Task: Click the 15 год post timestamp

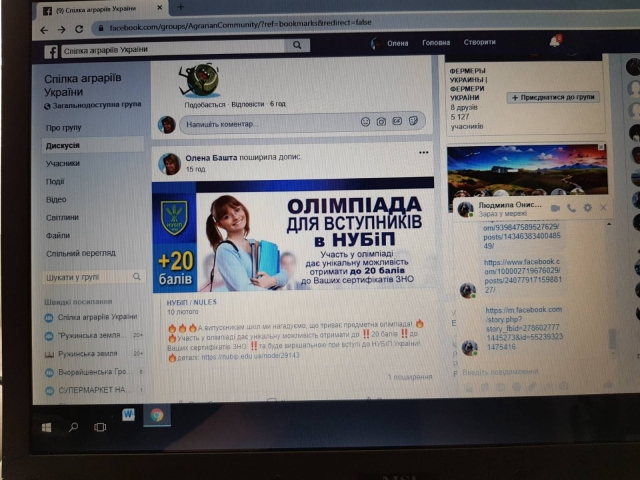Action: [x=196, y=169]
